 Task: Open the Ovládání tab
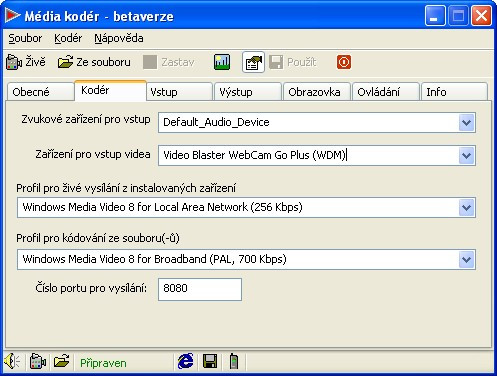(x=386, y=92)
